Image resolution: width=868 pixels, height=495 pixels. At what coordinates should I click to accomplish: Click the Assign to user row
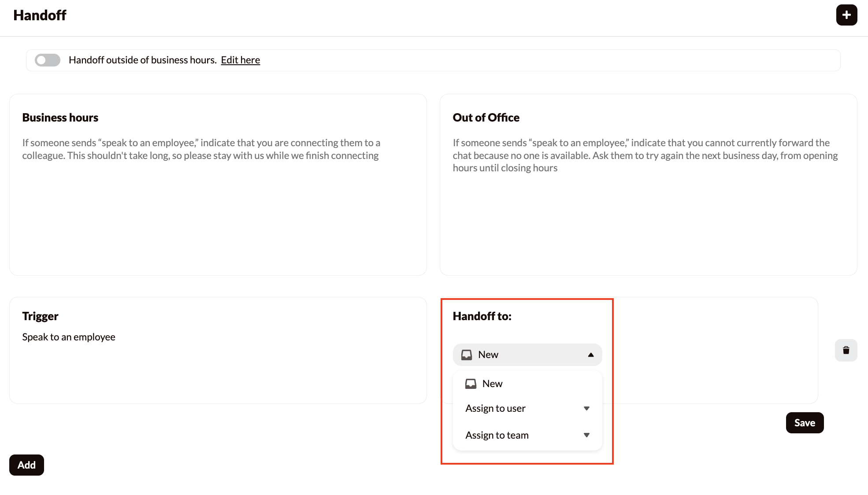(495, 408)
